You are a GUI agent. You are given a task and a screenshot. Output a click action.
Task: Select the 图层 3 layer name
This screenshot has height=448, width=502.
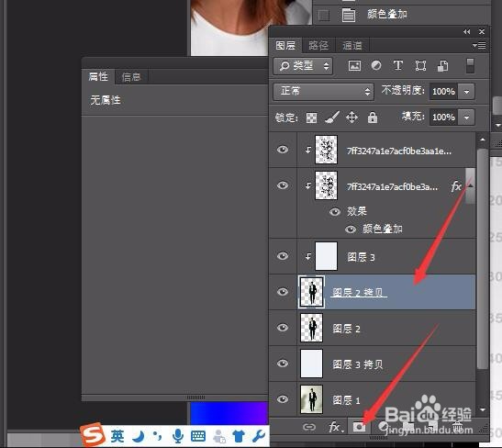click(361, 257)
